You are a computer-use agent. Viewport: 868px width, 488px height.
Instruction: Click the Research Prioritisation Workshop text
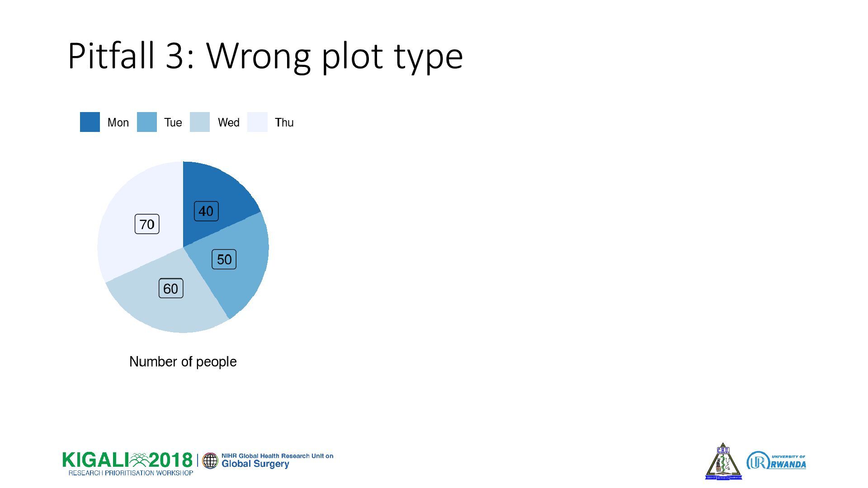131,473
